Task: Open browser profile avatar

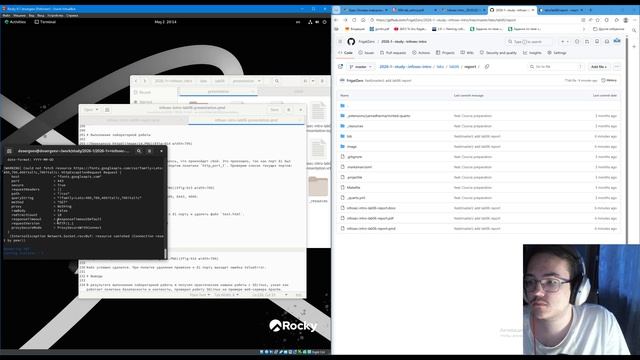Action: click(x=626, y=20)
